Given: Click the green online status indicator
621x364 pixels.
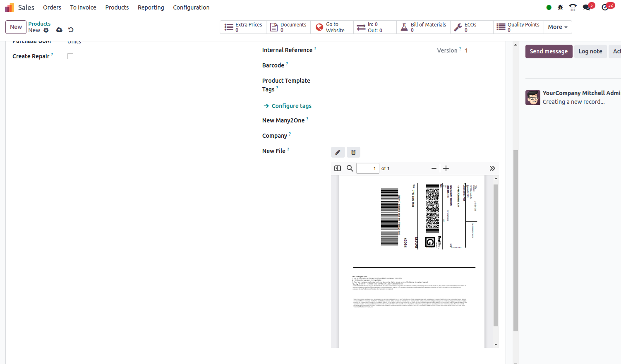Looking at the screenshot, I should point(549,7).
